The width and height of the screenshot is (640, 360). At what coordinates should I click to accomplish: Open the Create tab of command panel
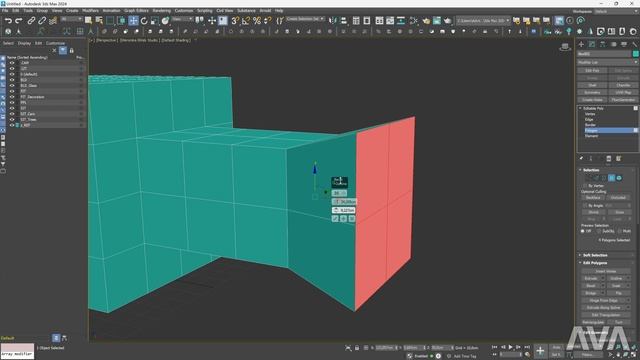[x=581, y=44]
